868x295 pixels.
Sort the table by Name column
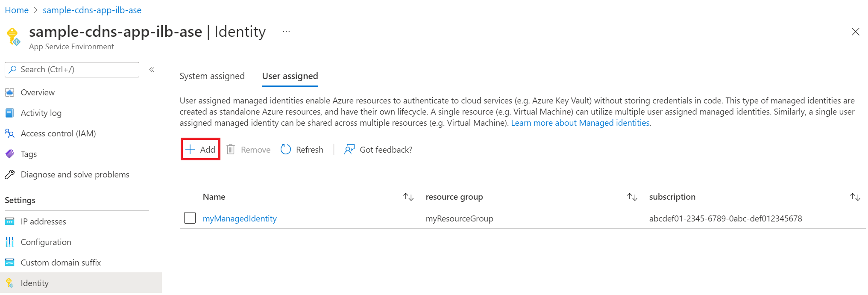coord(408,197)
